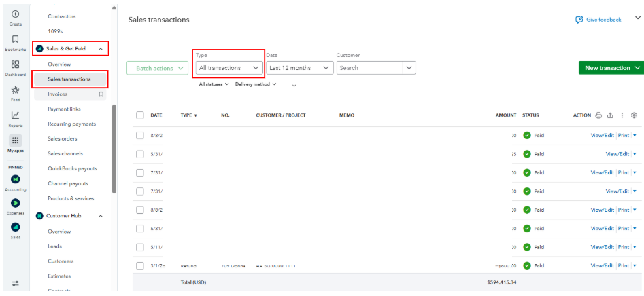Tick checkbox for second 7/31 row
This screenshot has width=644, height=296.
point(139,191)
